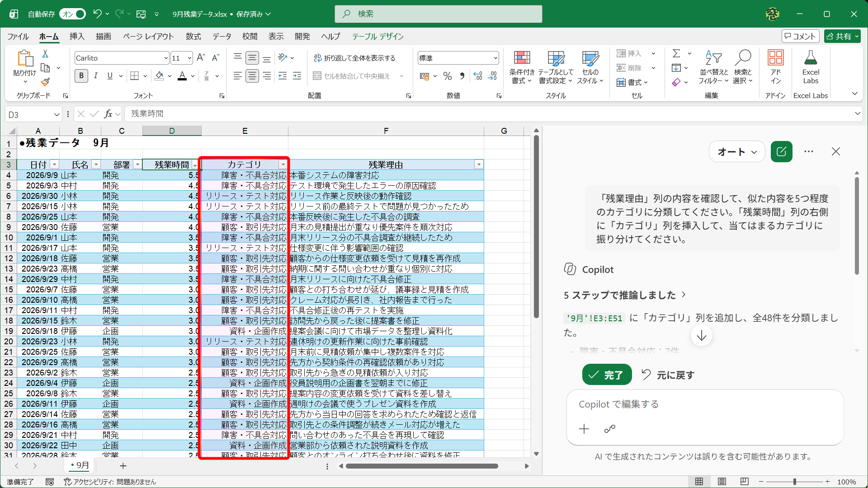Screen dimensions: 868x488
Task: Click the decrease decimal icon
Action: 492,76
